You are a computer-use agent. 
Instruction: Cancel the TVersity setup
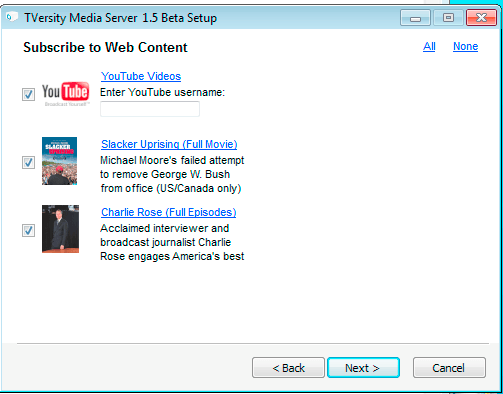[449, 368]
